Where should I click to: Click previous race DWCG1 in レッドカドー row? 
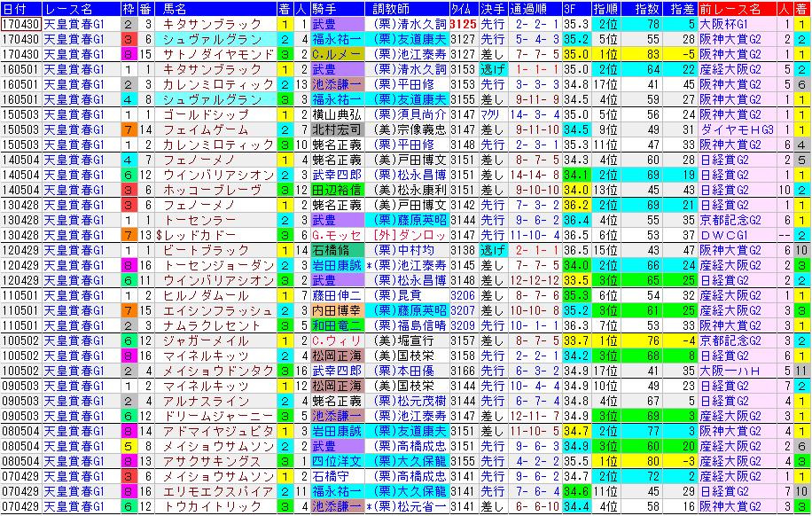724,235
